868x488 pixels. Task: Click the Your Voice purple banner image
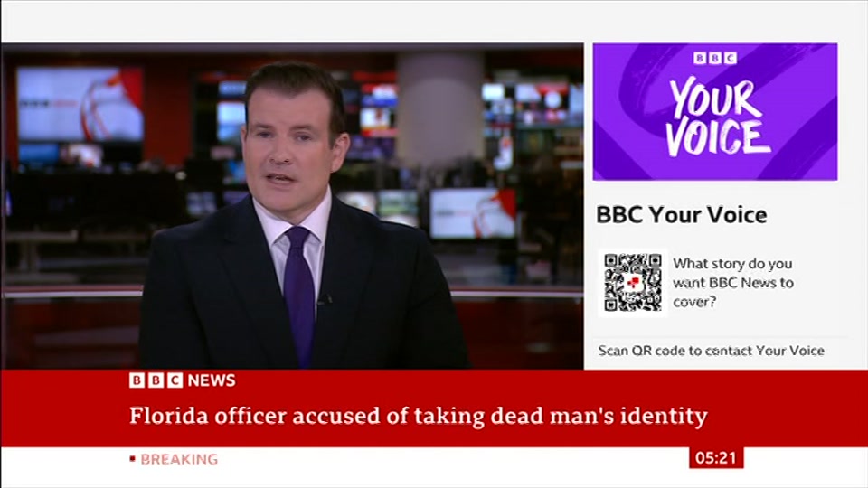point(714,112)
